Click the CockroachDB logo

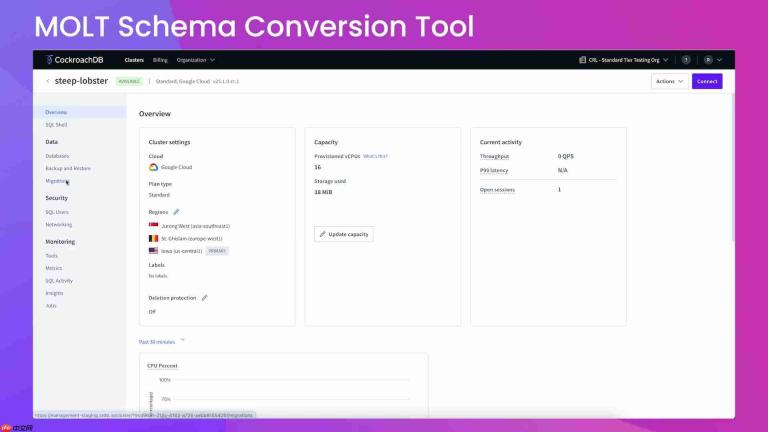coord(74,60)
